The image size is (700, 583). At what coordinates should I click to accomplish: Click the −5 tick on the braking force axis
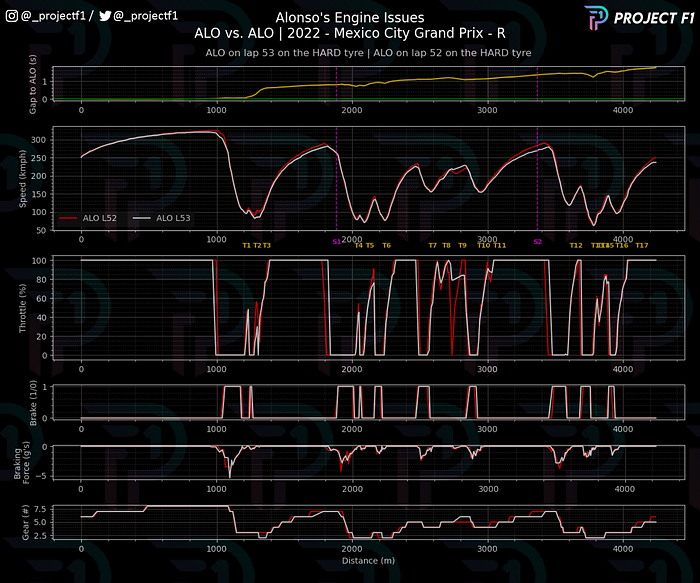click(41, 476)
